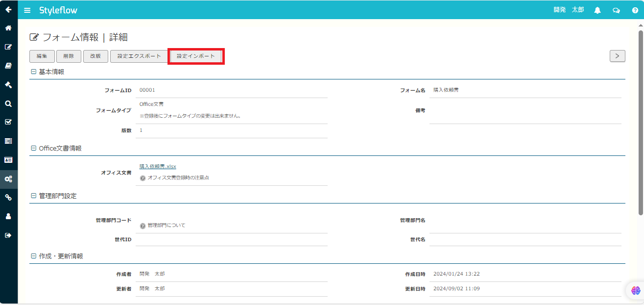
Task: Open the sidebar edit pencil icon
Action: [8, 47]
